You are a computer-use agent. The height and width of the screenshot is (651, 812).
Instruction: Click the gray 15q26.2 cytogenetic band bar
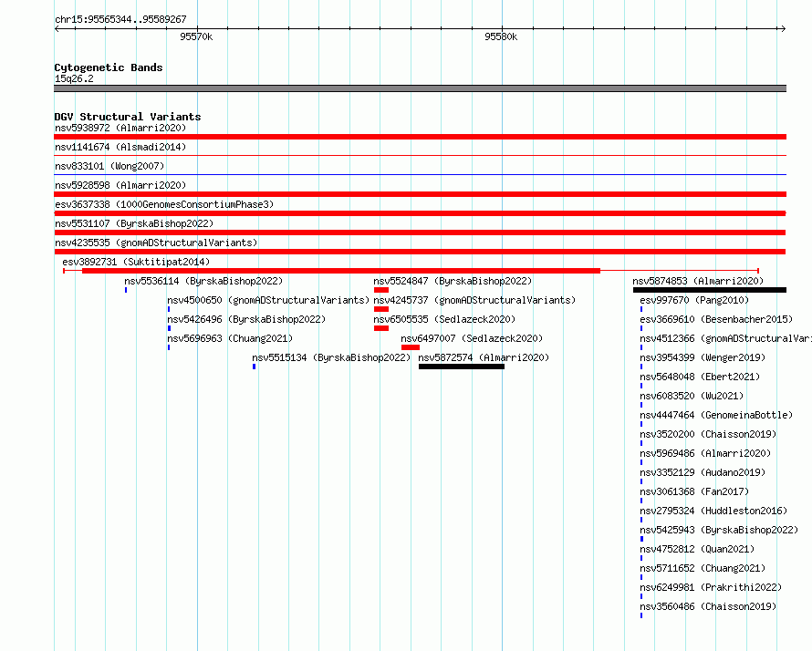[x=420, y=88]
